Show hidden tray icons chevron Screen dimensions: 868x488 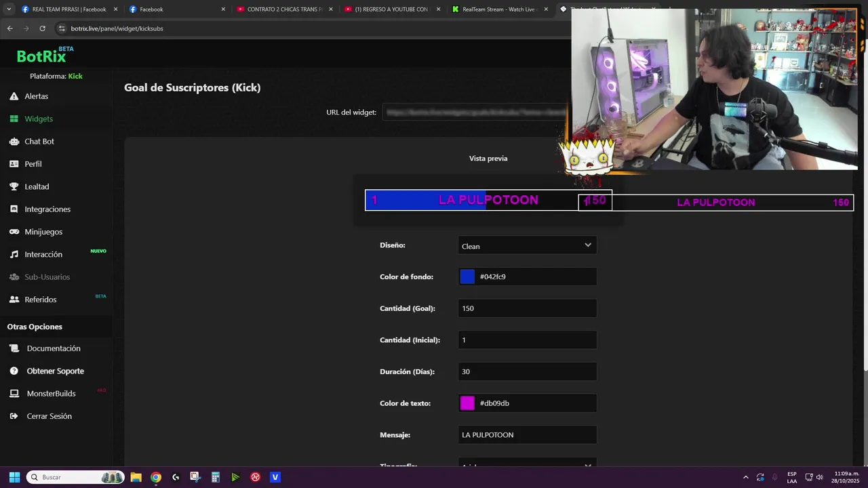tap(745, 477)
